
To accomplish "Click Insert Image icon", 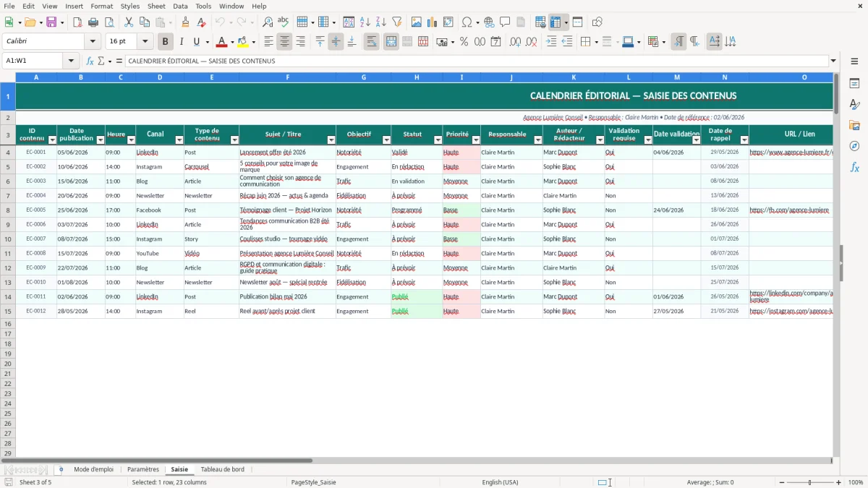I will click(417, 22).
